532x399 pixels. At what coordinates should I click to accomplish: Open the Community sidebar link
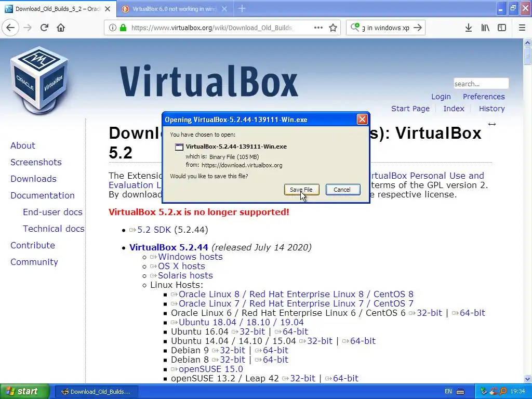(x=34, y=262)
